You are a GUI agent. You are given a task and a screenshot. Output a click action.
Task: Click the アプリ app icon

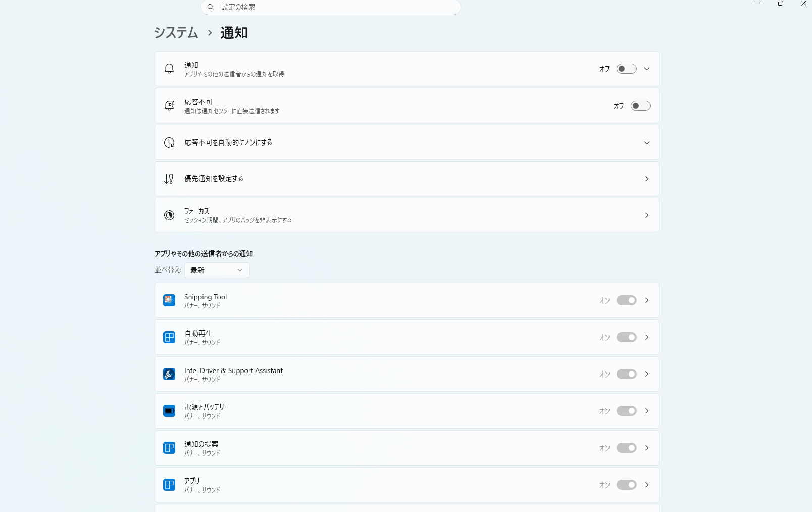coord(169,485)
